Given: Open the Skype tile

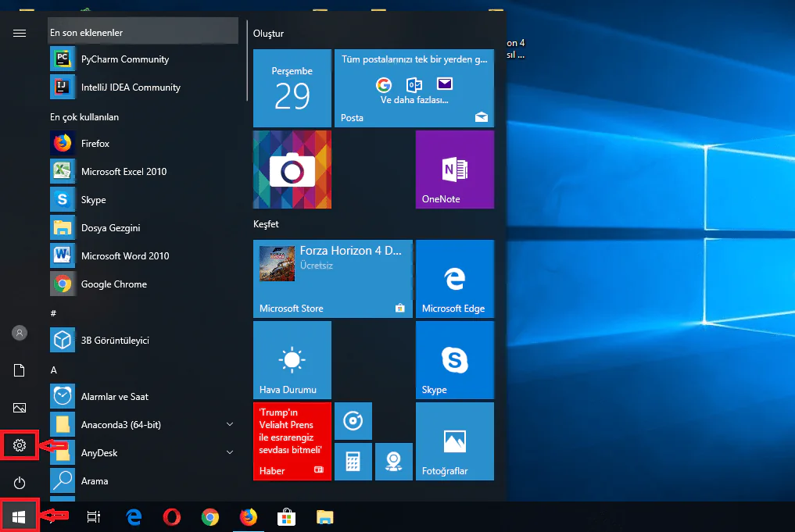Looking at the screenshot, I should [x=454, y=359].
